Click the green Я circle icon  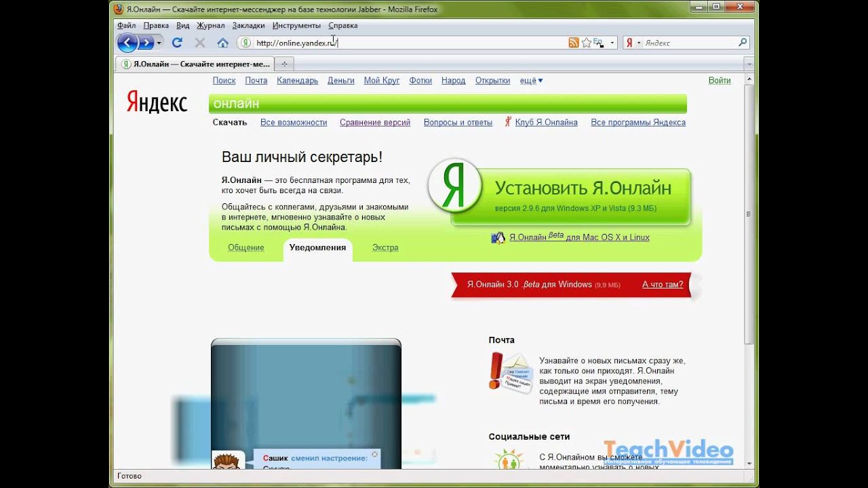[x=455, y=186]
